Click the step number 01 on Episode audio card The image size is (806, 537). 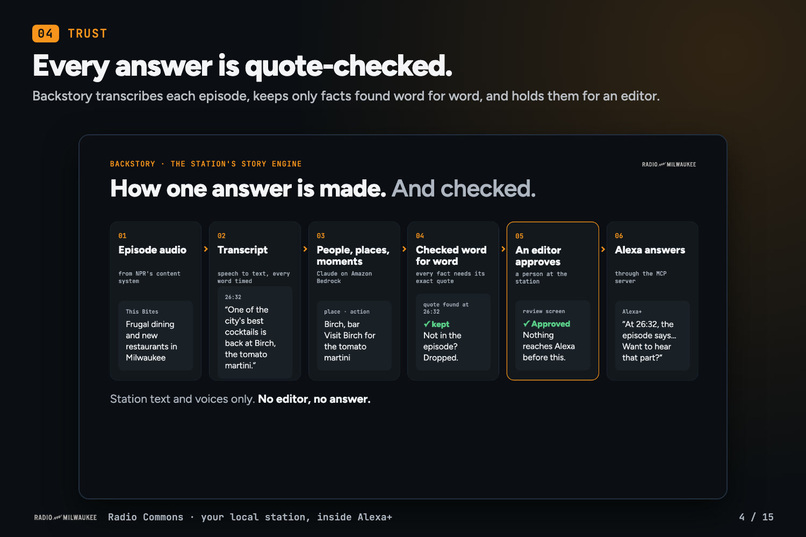click(x=122, y=236)
